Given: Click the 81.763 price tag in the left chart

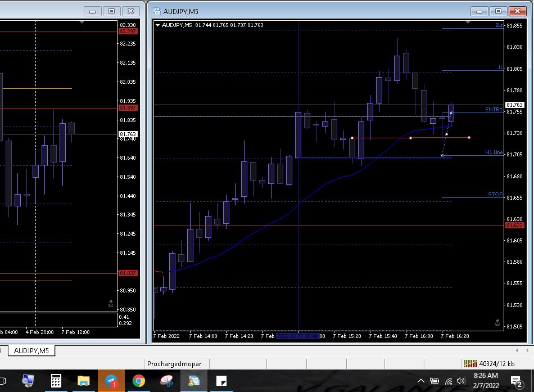Looking at the screenshot, I should 128,134.
